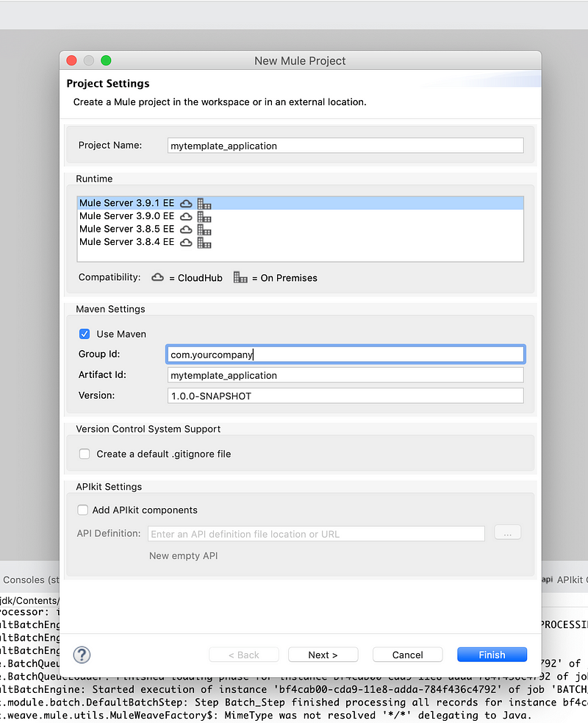Focus the Project Name field
588x723 pixels.
point(345,146)
